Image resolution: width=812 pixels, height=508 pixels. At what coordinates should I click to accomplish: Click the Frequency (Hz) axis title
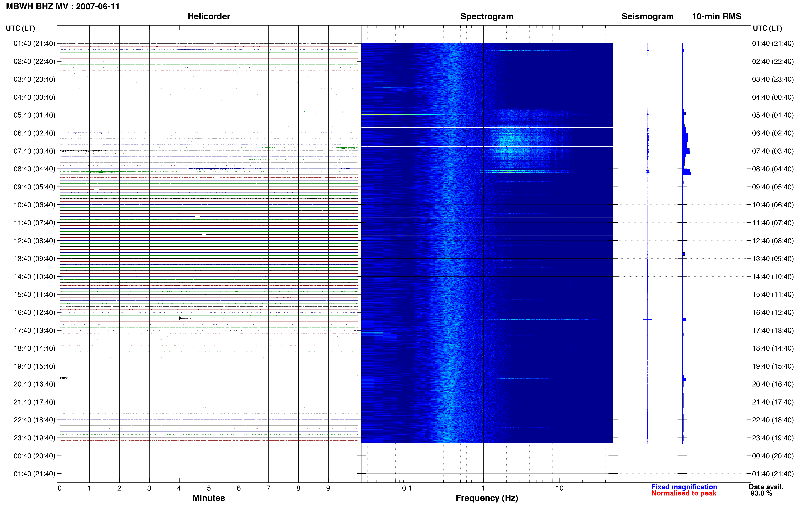(487, 498)
